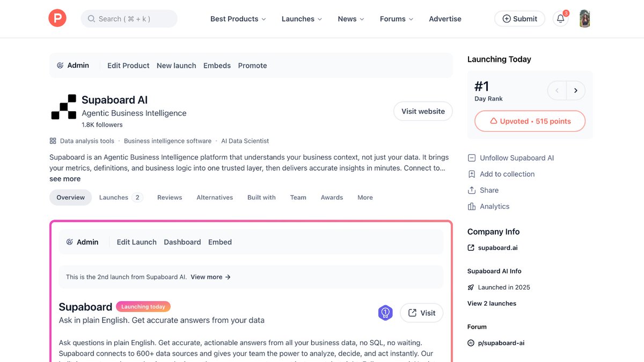Switch to the Team tab

point(298,198)
